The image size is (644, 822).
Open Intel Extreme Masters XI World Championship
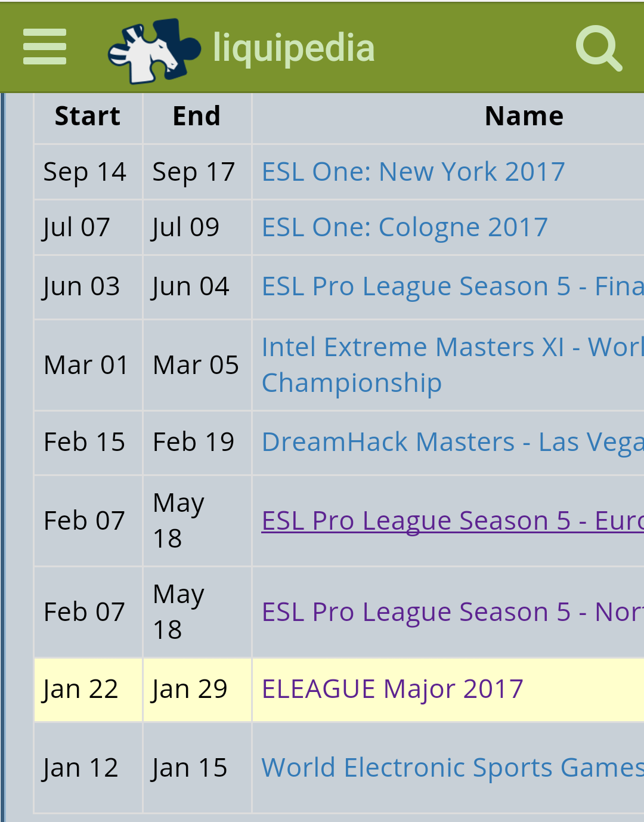453,364
